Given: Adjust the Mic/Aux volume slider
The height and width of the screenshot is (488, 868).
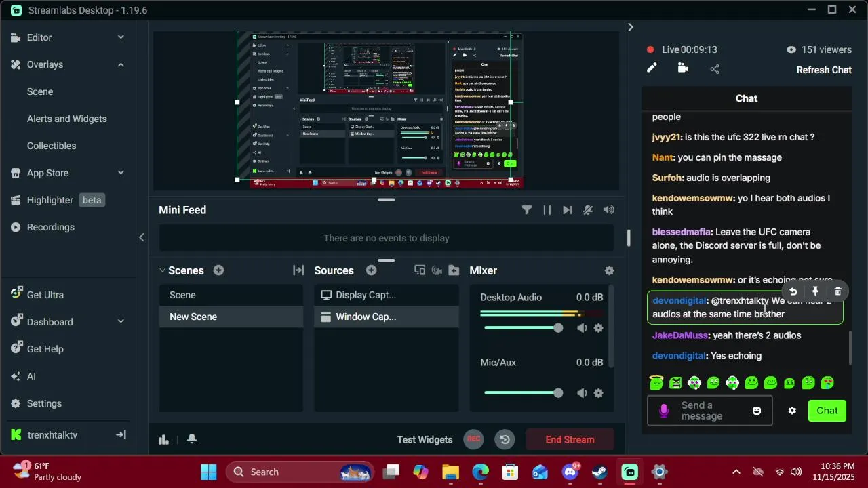Looking at the screenshot, I should pyautogui.click(x=524, y=393).
